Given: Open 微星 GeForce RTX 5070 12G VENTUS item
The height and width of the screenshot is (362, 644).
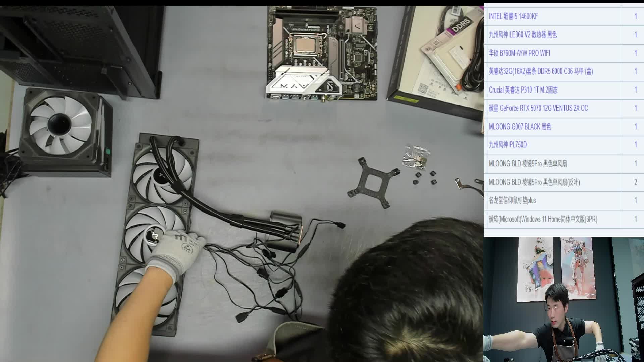Looking at the screenshot, I should (538, 108).
